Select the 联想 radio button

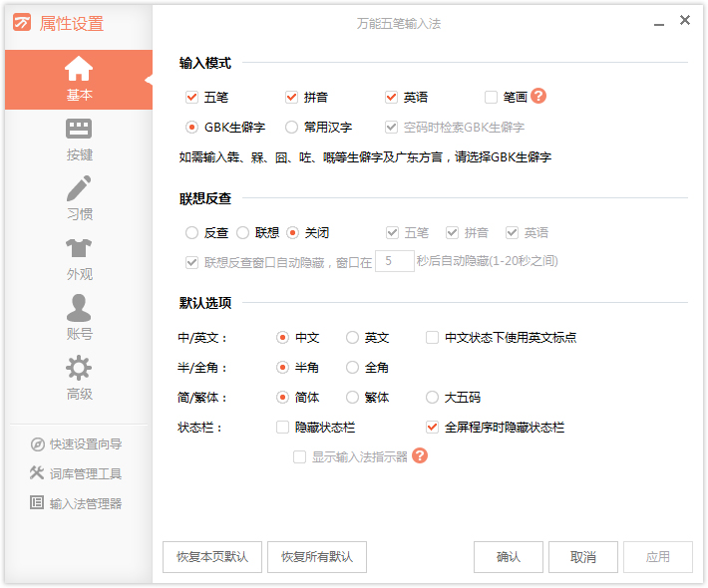tap(243, 233)
